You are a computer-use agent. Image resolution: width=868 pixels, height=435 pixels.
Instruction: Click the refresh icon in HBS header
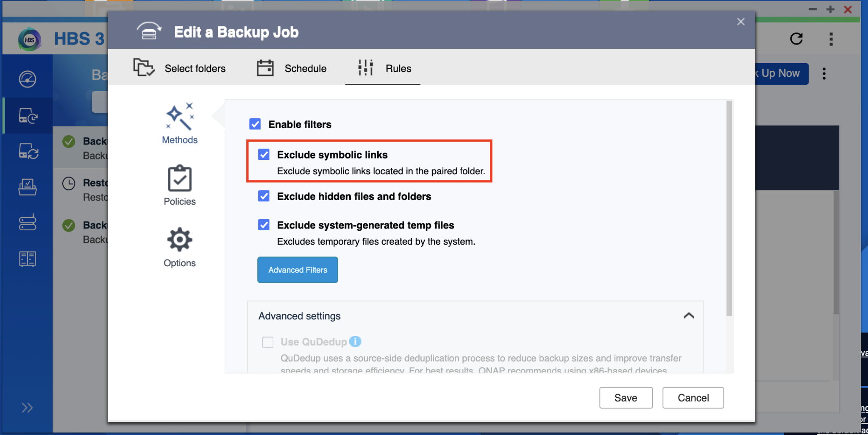click(x=796, y=39)
